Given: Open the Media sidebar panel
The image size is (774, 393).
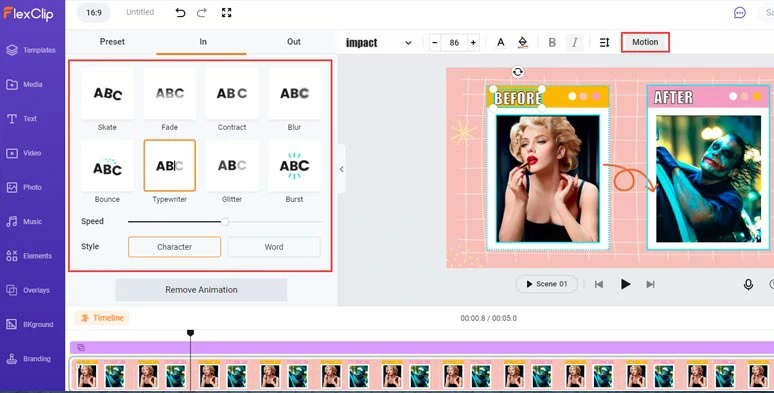Looking at the screenshot, I should 25,84.
